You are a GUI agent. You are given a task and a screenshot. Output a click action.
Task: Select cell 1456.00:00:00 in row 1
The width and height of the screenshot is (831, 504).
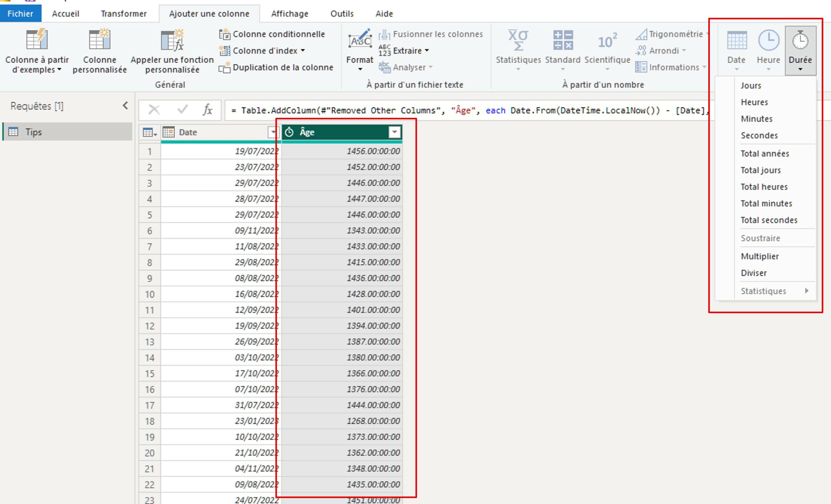click(x=342, y=151)
